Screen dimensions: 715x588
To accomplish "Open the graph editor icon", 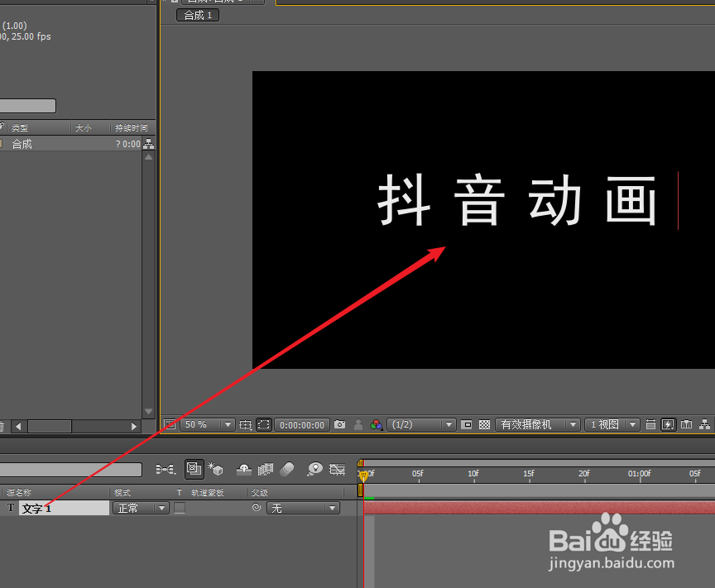I will pos(338,469).
